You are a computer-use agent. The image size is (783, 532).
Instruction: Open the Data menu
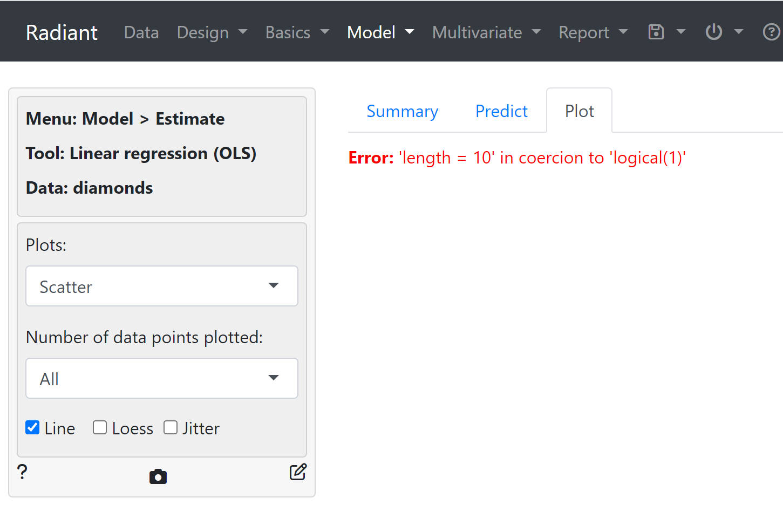(x=141, y=32)
